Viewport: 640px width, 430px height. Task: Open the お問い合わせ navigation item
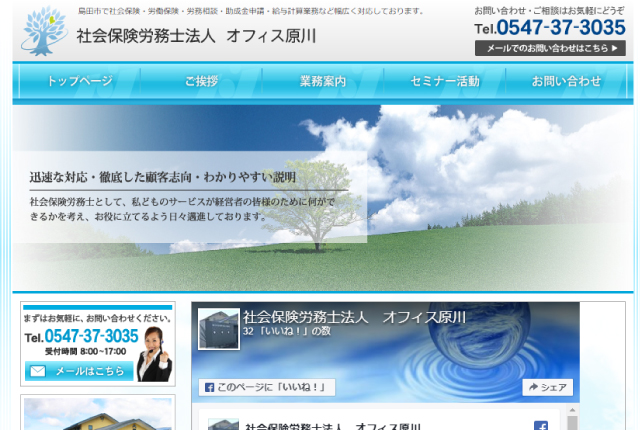pos(566,81)
